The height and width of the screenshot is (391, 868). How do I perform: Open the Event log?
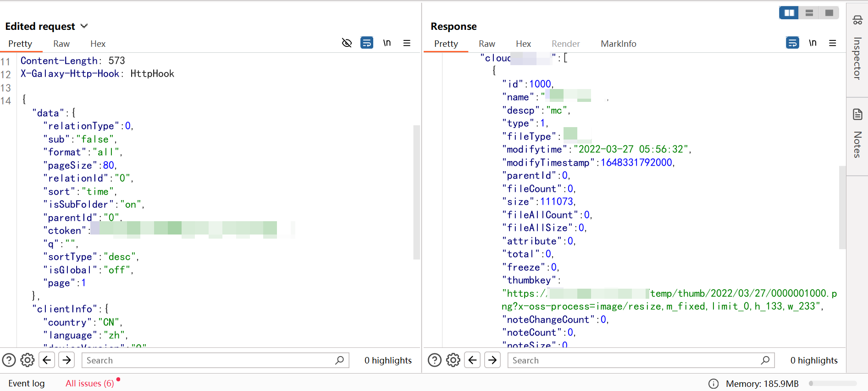coord(27,383)
